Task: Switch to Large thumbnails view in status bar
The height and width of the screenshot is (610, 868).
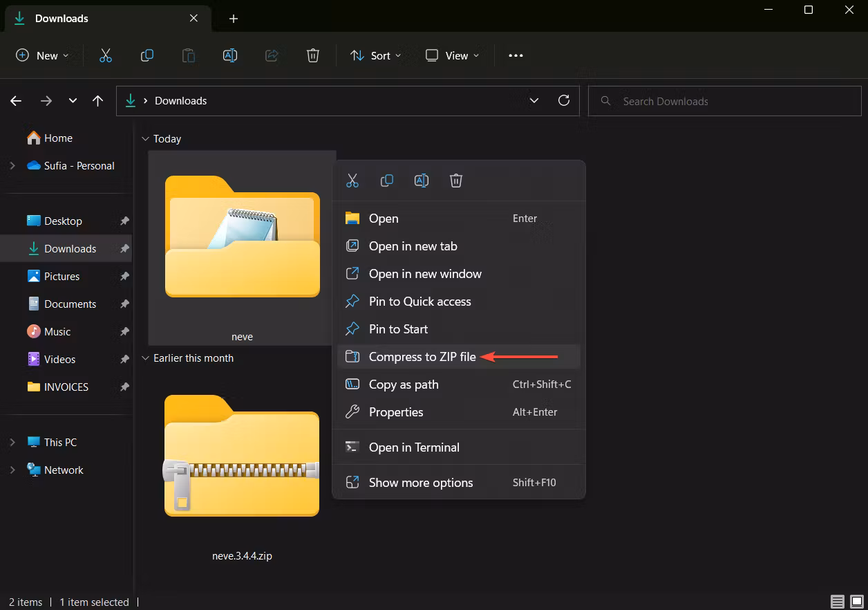Action: tap(855, 602)
